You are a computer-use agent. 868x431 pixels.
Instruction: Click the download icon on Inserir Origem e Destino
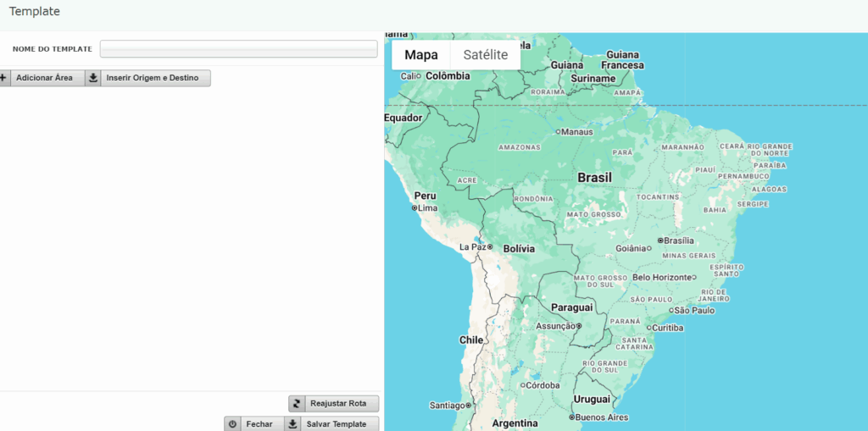pos(93,78)
